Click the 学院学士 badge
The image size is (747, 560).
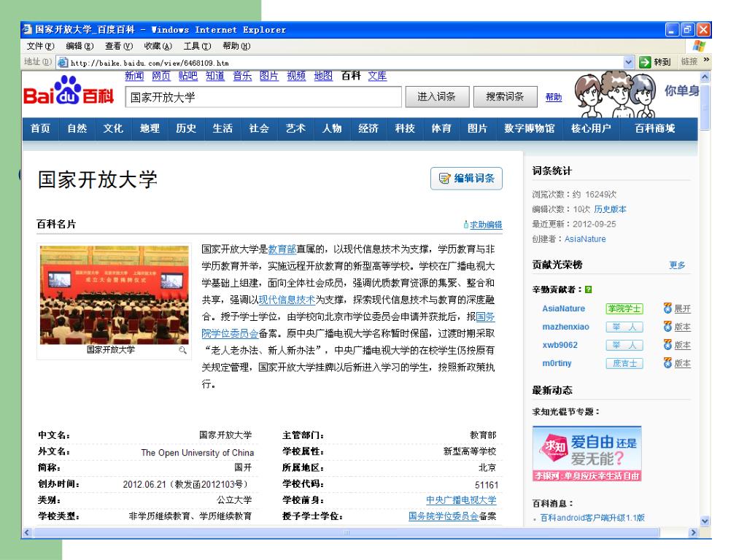tap(624, 308)
